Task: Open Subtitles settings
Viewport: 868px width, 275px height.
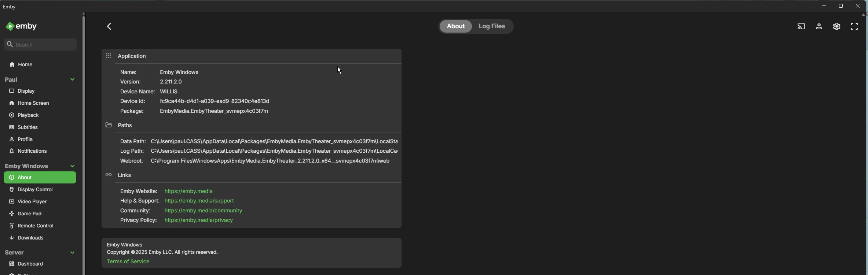Action: coord(40,127)
